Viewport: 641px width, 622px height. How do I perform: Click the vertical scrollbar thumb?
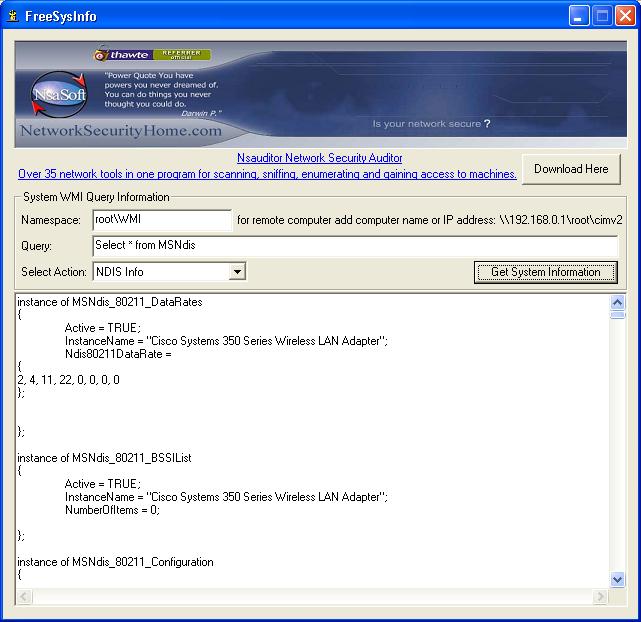[x=617, y=315]
